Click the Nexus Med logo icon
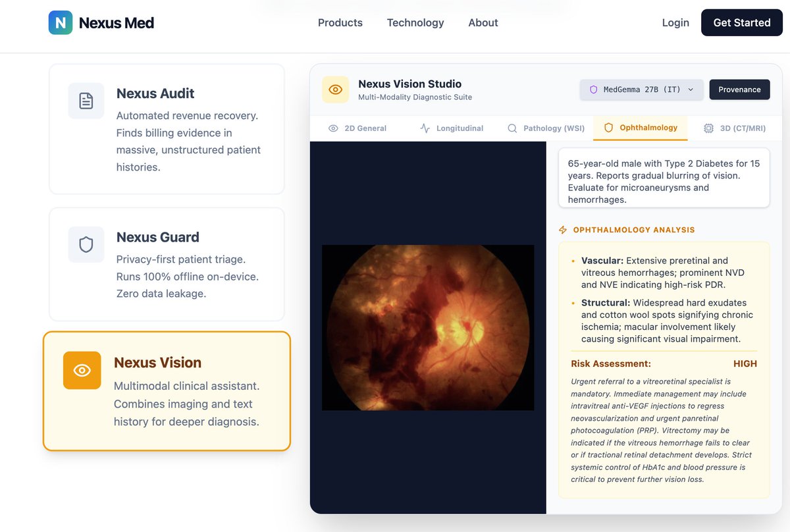Screen dimensions: 790x532 (x=61, y=22)
